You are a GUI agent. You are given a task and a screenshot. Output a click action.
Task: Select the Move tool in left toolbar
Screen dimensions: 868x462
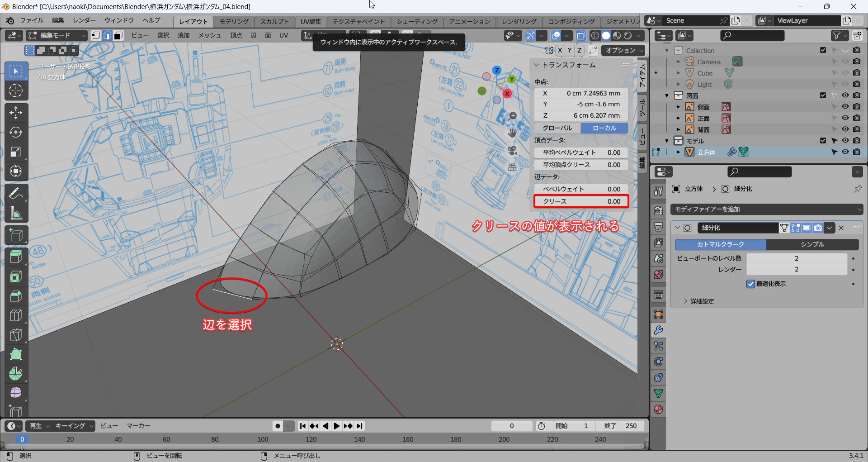click(x=16, y=113)
